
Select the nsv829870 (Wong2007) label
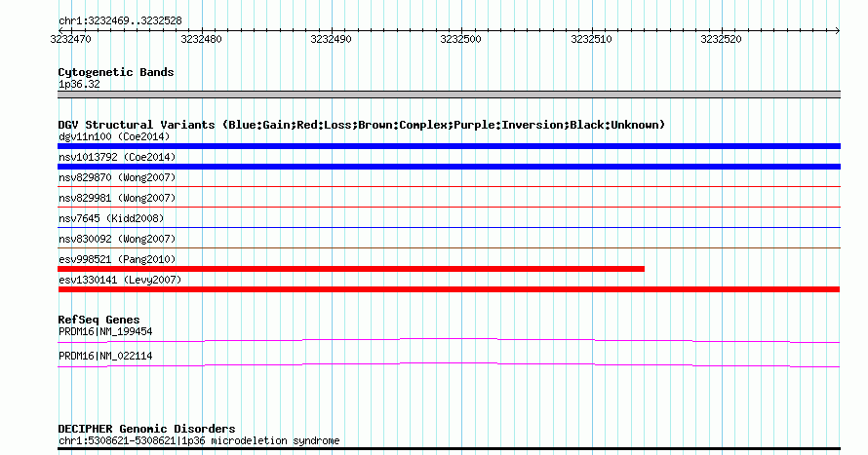(117, 177)
